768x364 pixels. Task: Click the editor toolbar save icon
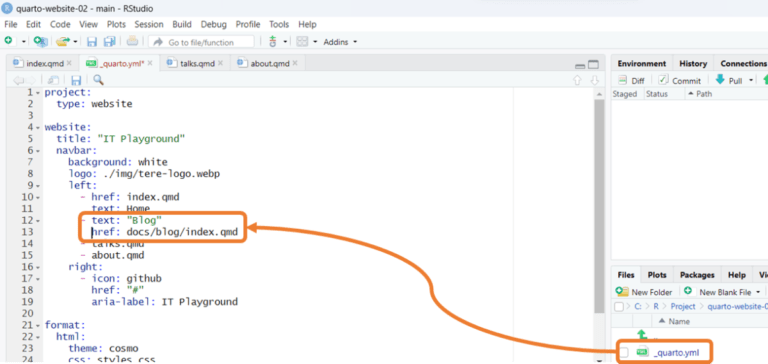[x=76, y=80]
